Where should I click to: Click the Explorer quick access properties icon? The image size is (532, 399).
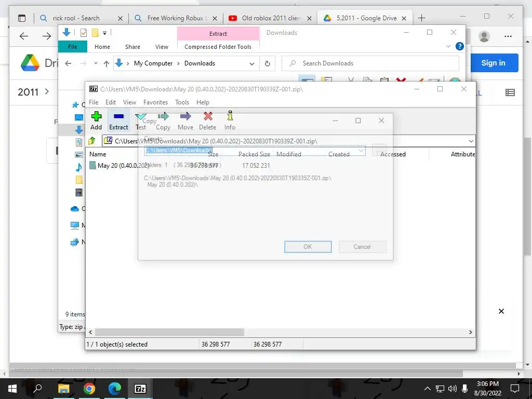point(84,33)
